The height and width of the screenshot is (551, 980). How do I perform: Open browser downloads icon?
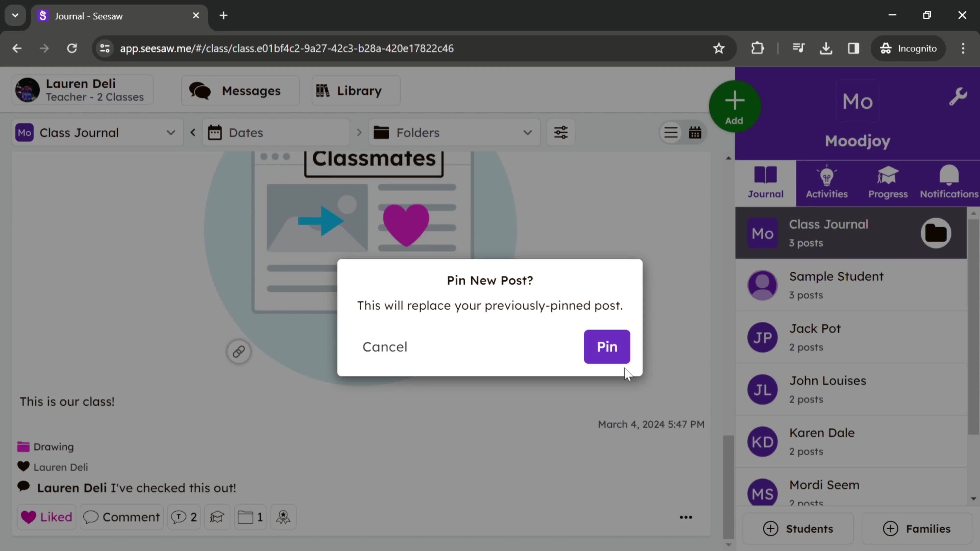[826, 48]
